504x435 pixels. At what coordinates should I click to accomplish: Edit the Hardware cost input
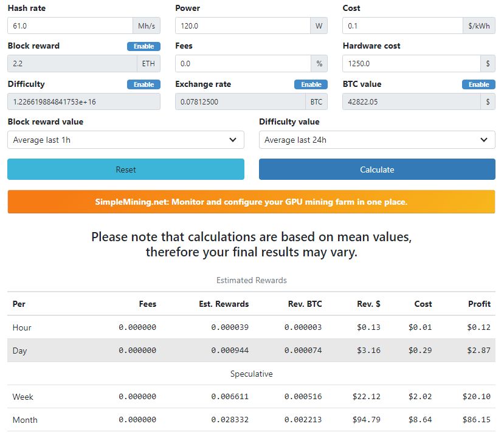point(411,64)
